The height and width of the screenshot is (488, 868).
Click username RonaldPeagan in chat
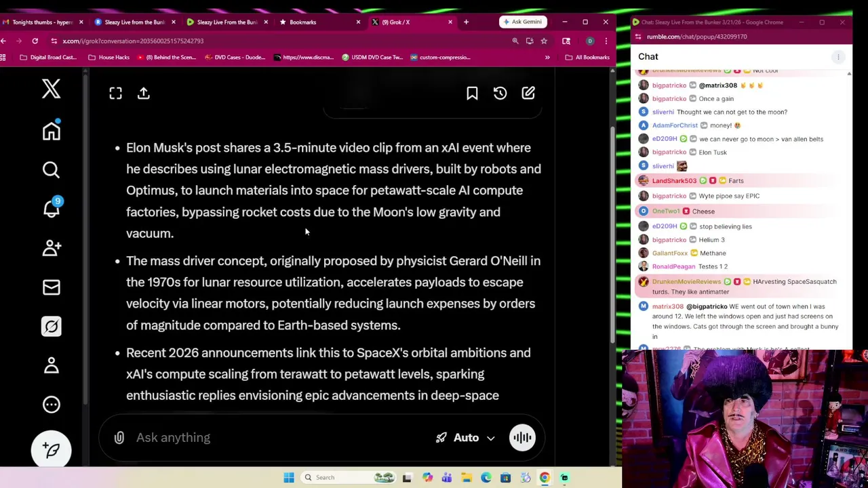[673, 267]
